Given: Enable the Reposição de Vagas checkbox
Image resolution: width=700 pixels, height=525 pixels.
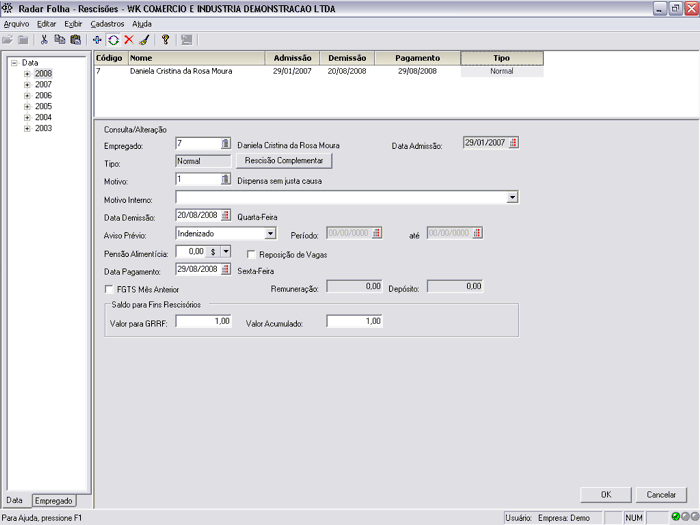Looking at the screenshot, I should [x=252, y=255].
